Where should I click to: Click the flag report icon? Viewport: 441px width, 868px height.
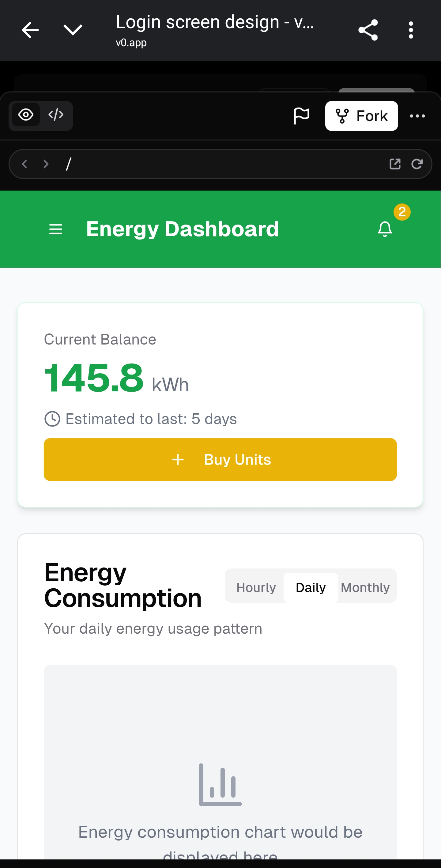301,116
